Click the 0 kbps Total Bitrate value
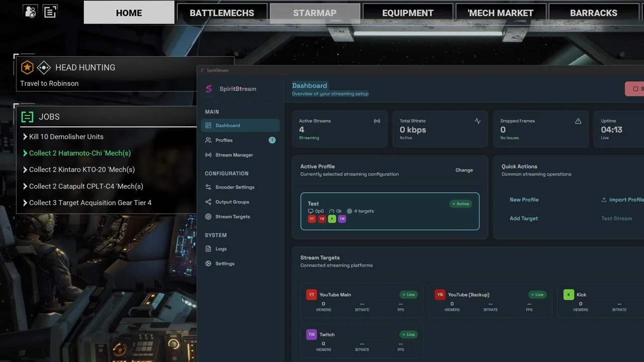 click(413, 130)
